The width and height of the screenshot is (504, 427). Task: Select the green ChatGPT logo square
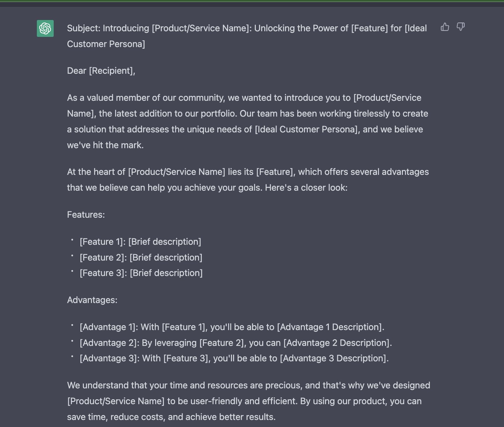[45, 28]
